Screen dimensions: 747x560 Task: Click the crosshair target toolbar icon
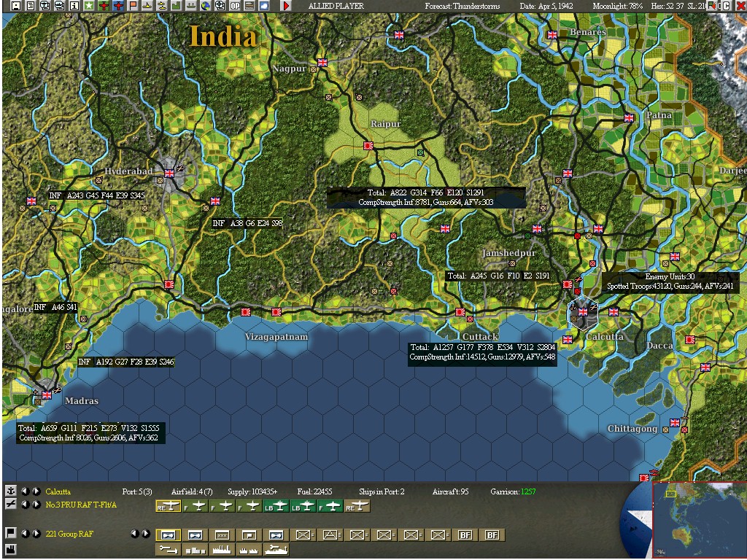point(220,6)
